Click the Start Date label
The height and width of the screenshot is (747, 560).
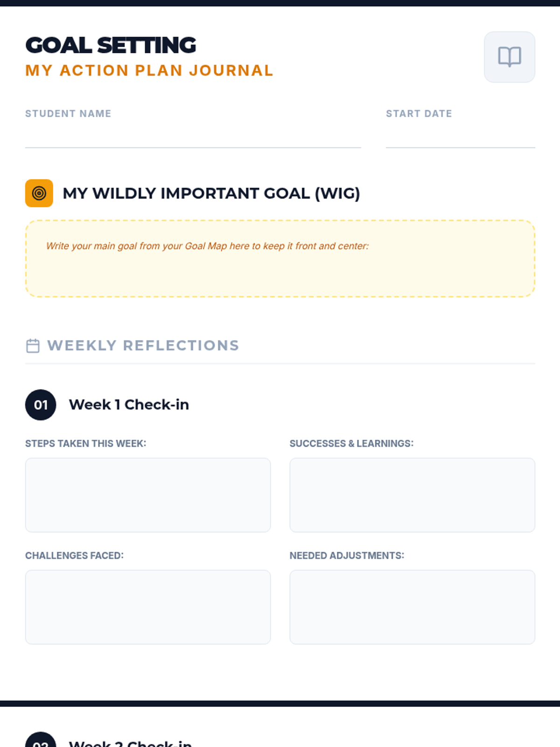tap(419, 113)
